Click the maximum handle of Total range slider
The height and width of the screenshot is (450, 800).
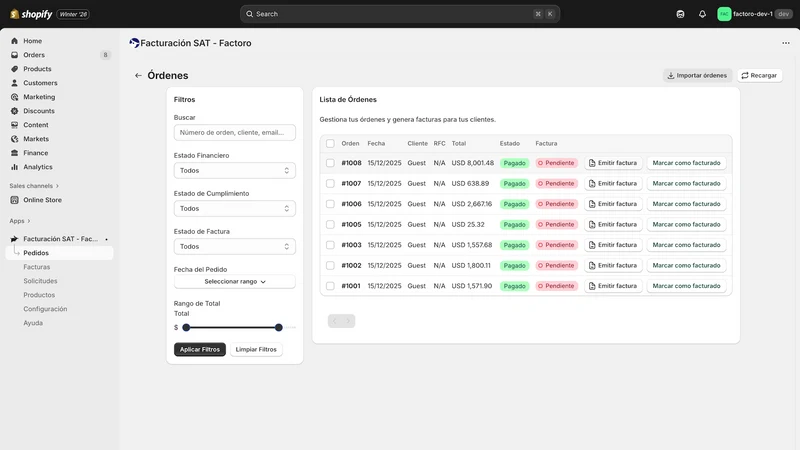(x=279, y=328)
